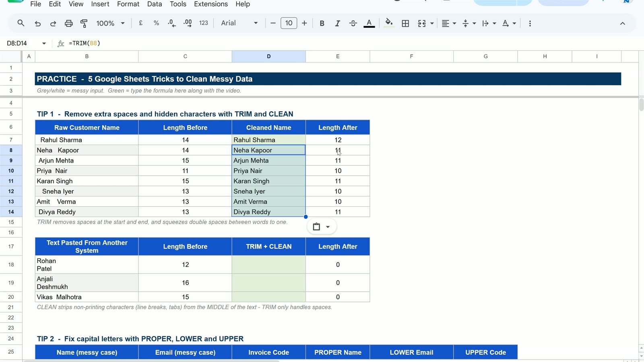The image size is (644, 362).
Task: Click the 'PROPER Name' header cell
Action: click(338, 352)
